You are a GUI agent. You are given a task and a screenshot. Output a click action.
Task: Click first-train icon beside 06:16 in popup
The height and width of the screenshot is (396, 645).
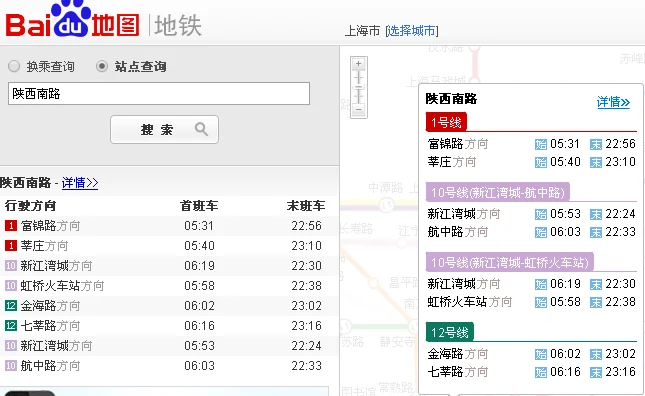pos(541,372)
